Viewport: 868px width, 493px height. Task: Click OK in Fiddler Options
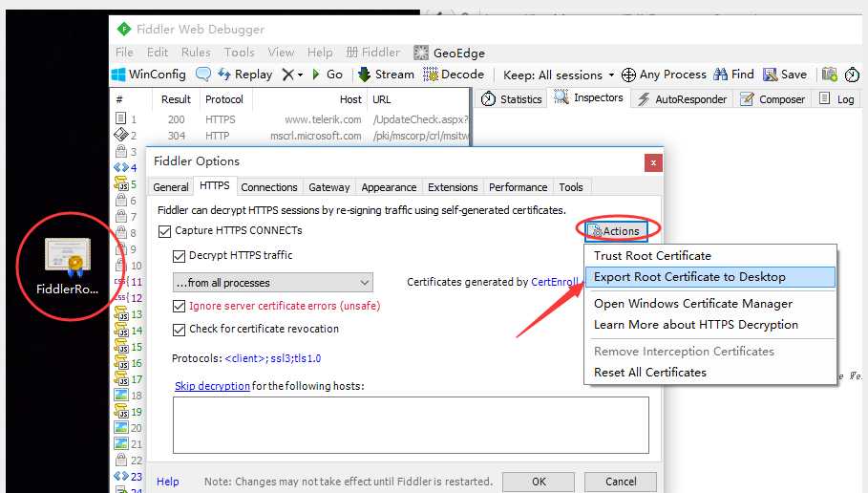point(539,482)
